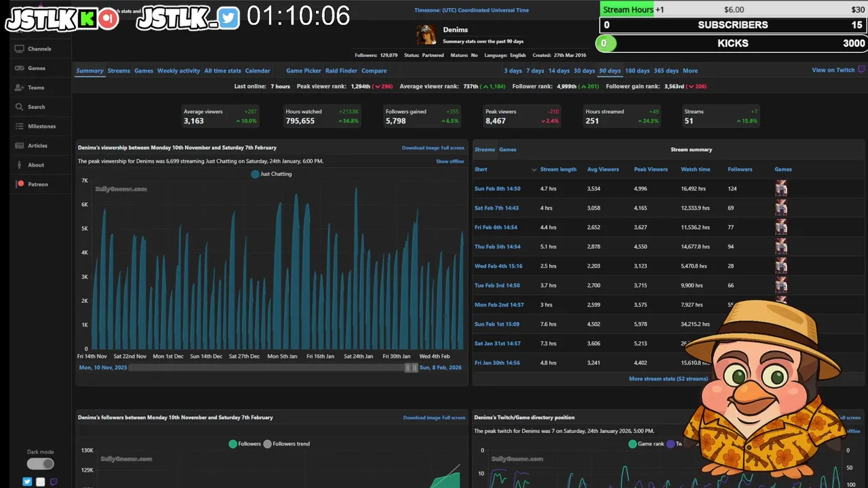Select the 365 days range
Image resolution: width=868 pixels, height=488 pixels.
666,70
